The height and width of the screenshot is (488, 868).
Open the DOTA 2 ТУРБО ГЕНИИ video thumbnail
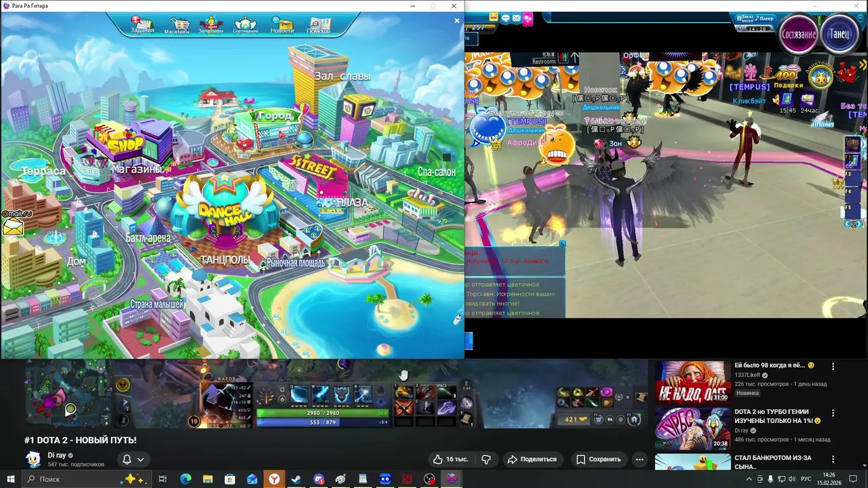692,428
